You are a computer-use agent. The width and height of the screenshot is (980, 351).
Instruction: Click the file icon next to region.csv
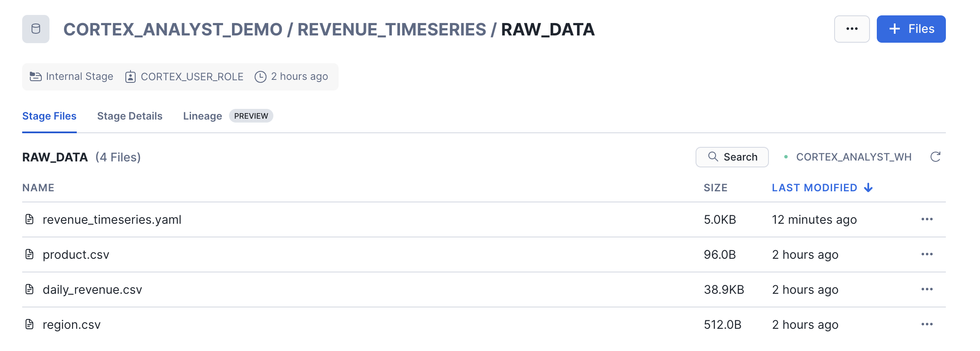point(29,325)
